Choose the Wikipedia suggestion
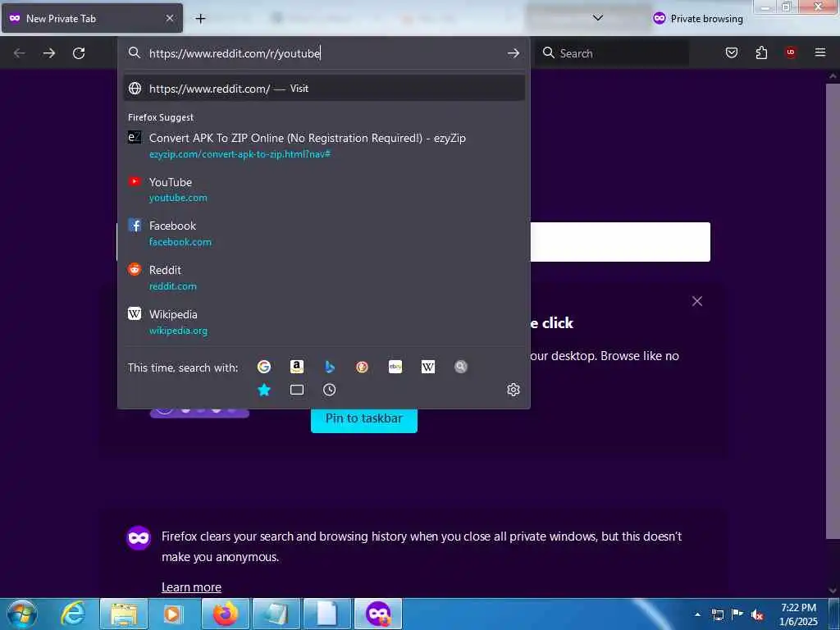The image size is (840, 630). (324, 322)
